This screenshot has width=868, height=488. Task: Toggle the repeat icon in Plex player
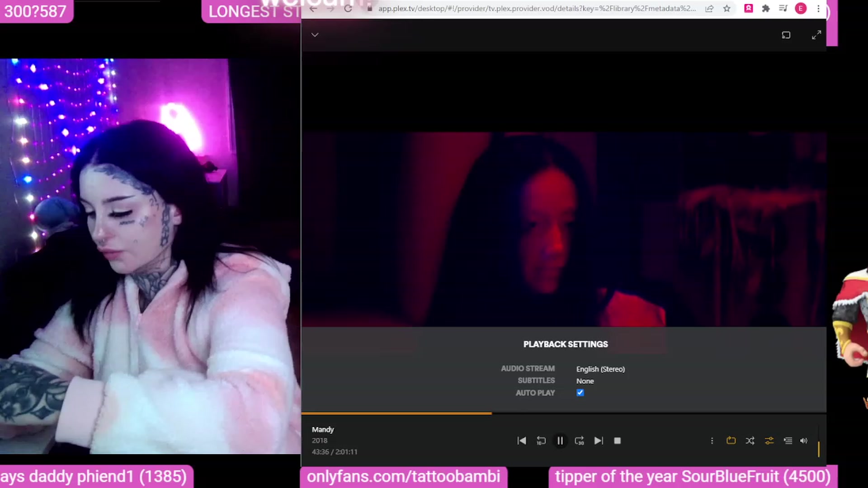(731, 441)
